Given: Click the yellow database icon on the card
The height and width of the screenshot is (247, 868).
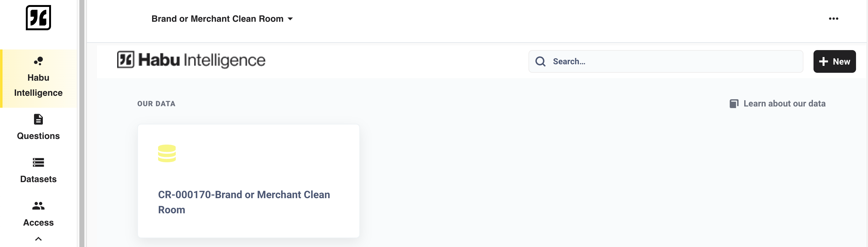Looking at the screenshot, I should pyautogui.click(x=167, y=153).
